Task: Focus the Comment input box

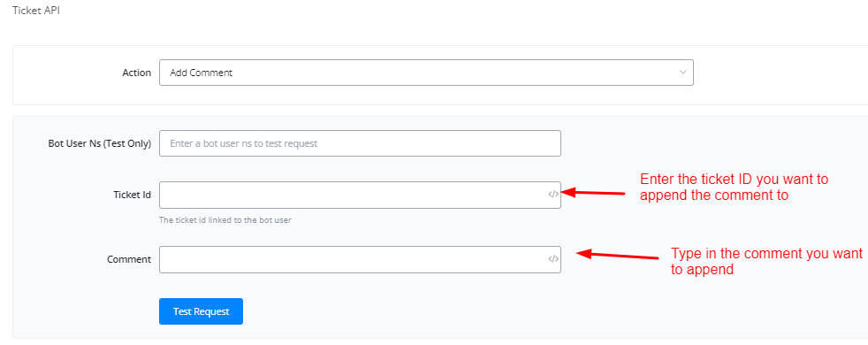Action: [360, 259]
